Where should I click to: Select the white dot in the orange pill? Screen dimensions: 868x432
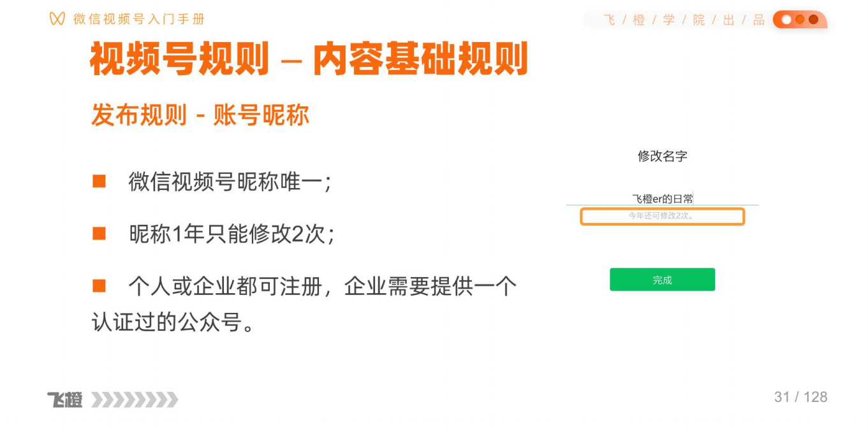786,20
